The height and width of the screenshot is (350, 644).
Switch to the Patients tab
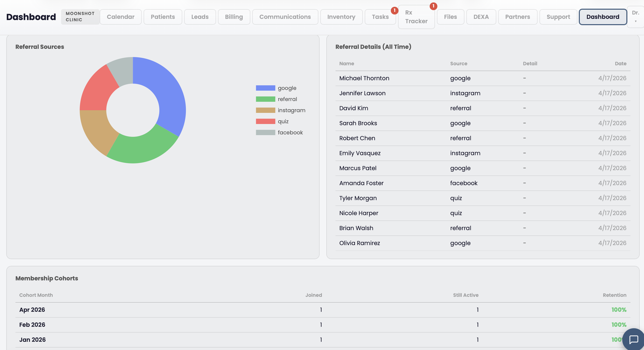163,17
